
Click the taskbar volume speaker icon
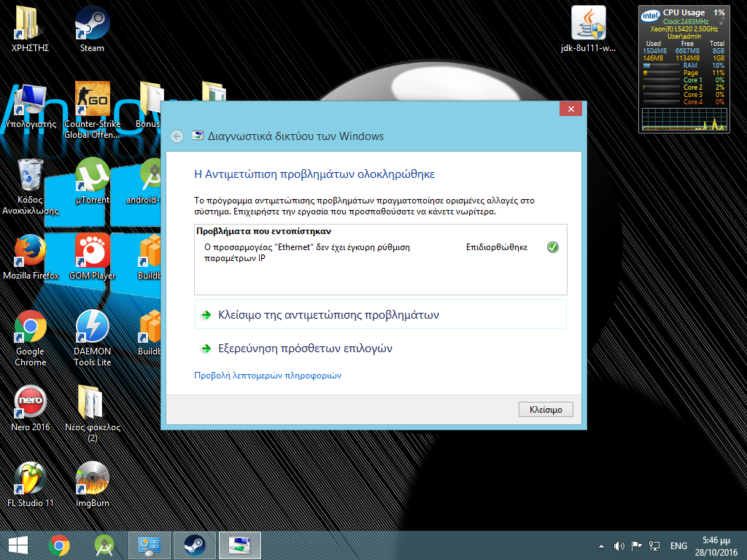(x=619, y=545)
